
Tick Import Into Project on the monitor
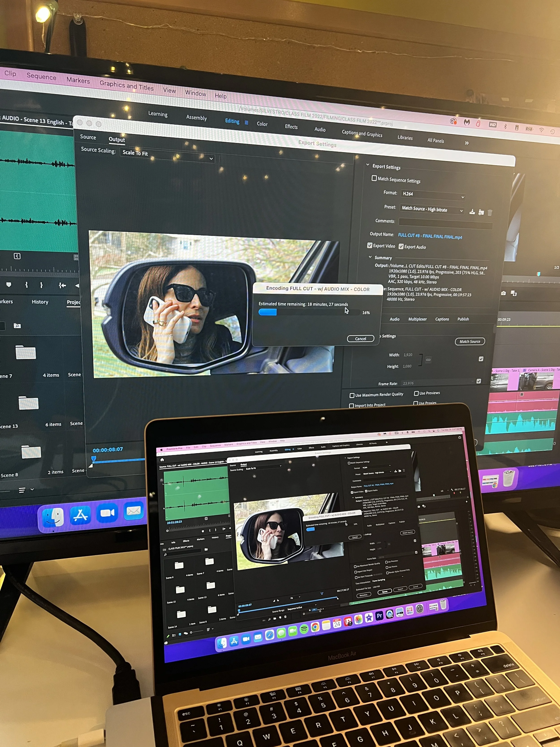click(351, 406)
